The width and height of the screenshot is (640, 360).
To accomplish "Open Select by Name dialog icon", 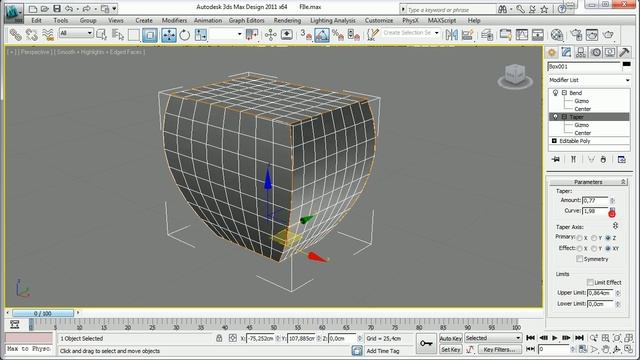I will tap(118, 35).
